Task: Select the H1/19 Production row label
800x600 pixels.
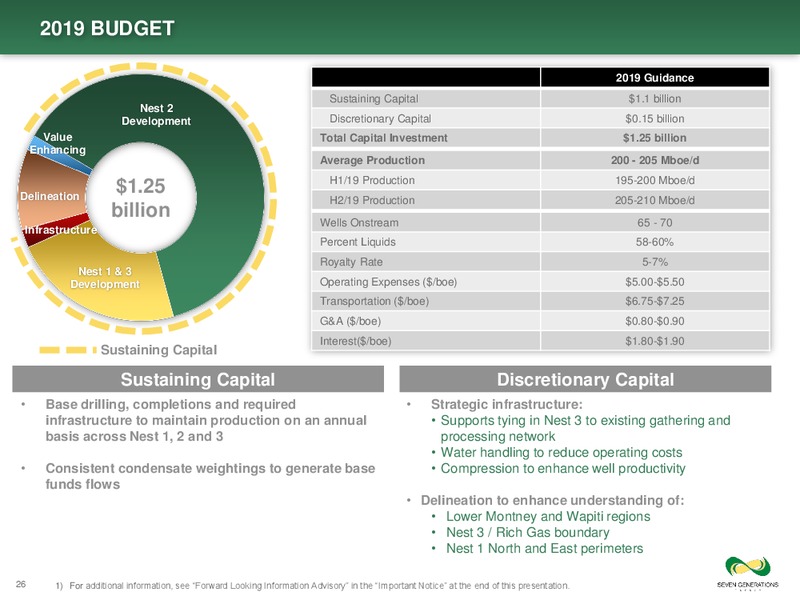Action: pos(372,180)
